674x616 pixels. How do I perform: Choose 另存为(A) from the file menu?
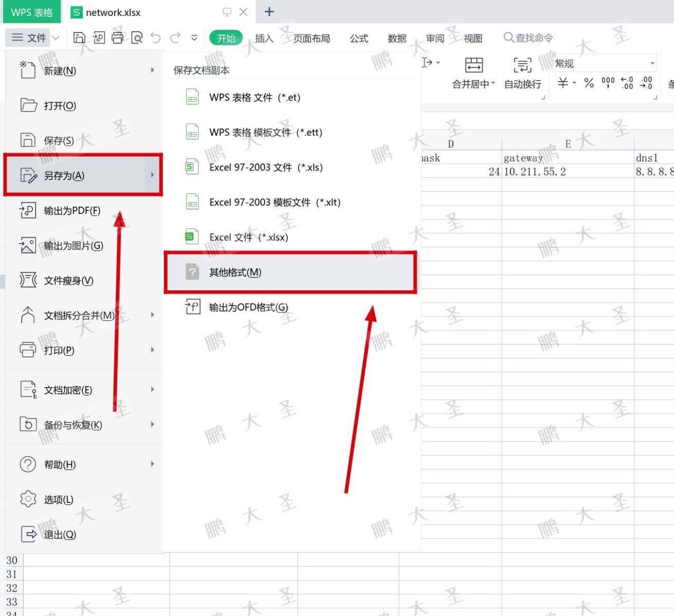point(83,175)
